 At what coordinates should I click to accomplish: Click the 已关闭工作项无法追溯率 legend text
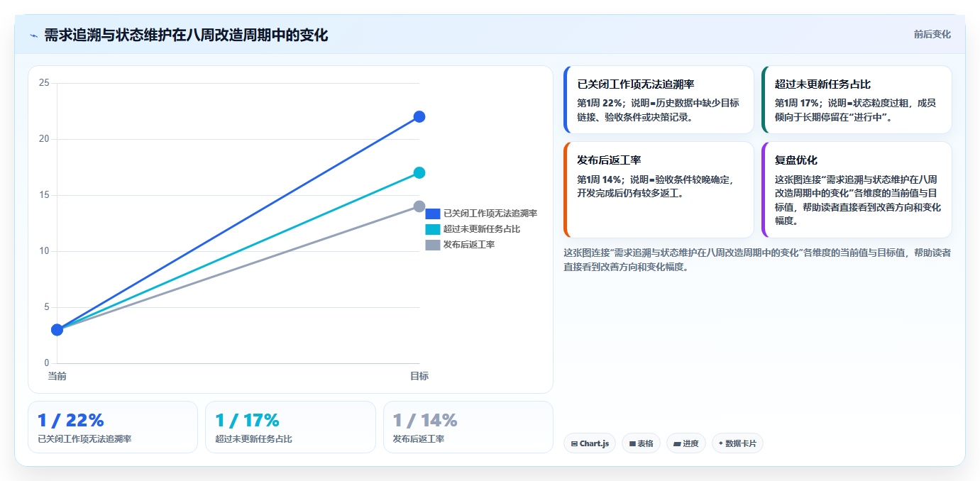coord(490,214)
